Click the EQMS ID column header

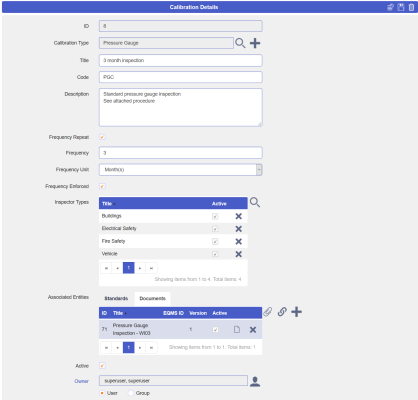[173, 313]
